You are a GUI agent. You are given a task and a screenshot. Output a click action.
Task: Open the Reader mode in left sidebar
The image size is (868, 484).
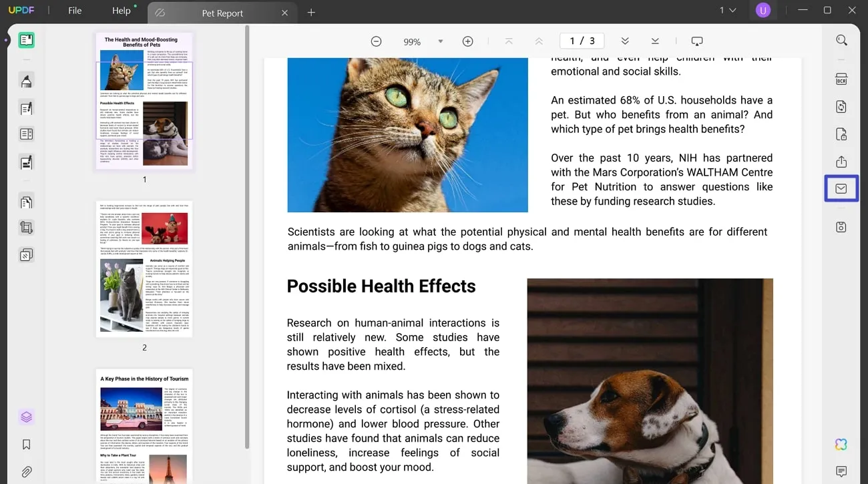pyautogui.click(x=27, y=40)
